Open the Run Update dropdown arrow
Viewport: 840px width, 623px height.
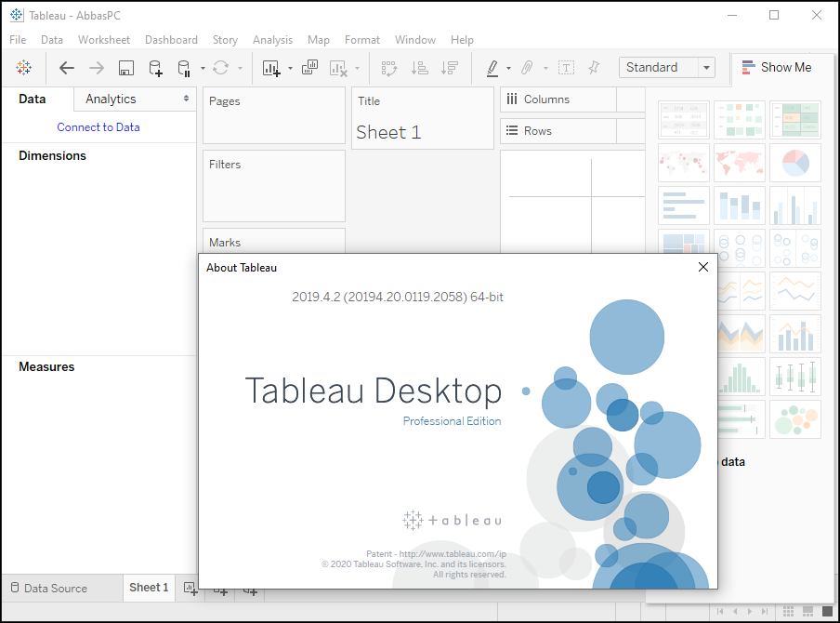tap(240, 68)
